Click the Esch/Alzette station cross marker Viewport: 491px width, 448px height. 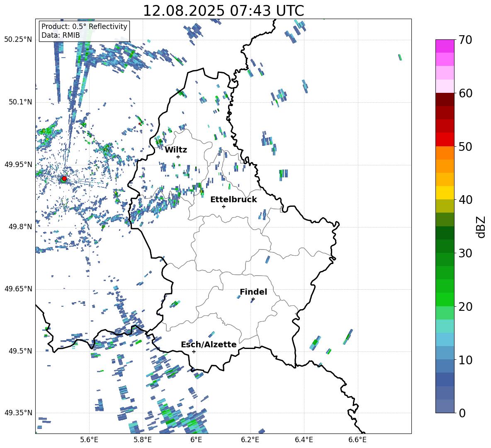coord(194,351)
